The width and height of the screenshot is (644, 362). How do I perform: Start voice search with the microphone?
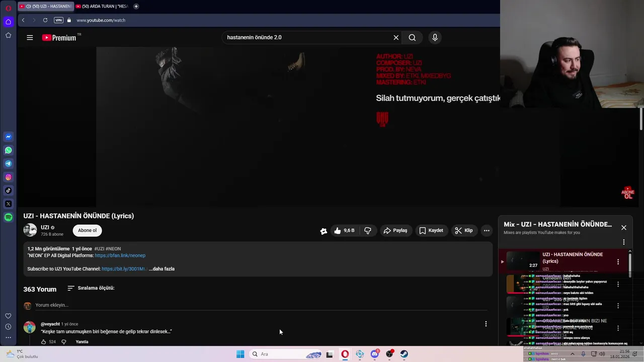[x=435, y=37]
